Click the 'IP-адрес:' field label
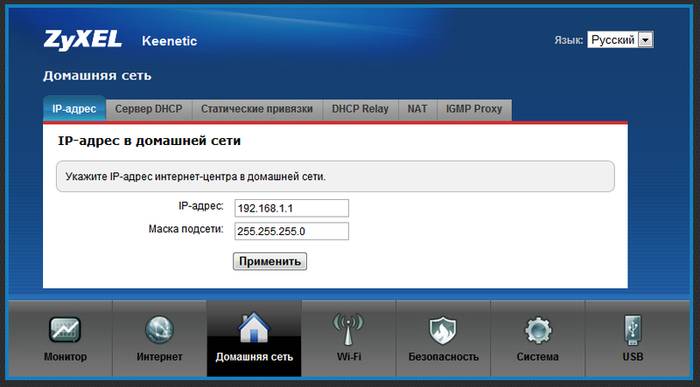700x387 pixels. pos(201,206)
